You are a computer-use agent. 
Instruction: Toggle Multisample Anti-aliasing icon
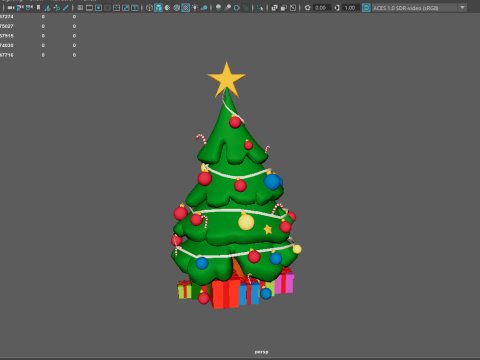click(x=237, y=8)
